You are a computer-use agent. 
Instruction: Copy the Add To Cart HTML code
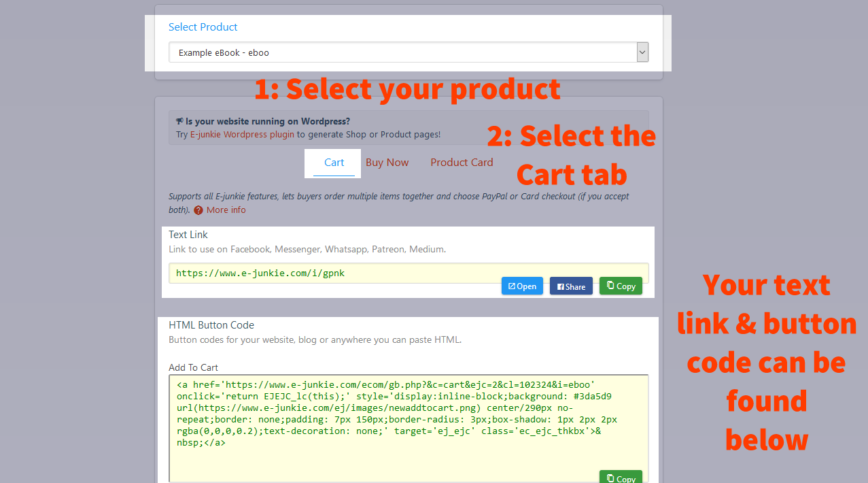click(621, 478)
